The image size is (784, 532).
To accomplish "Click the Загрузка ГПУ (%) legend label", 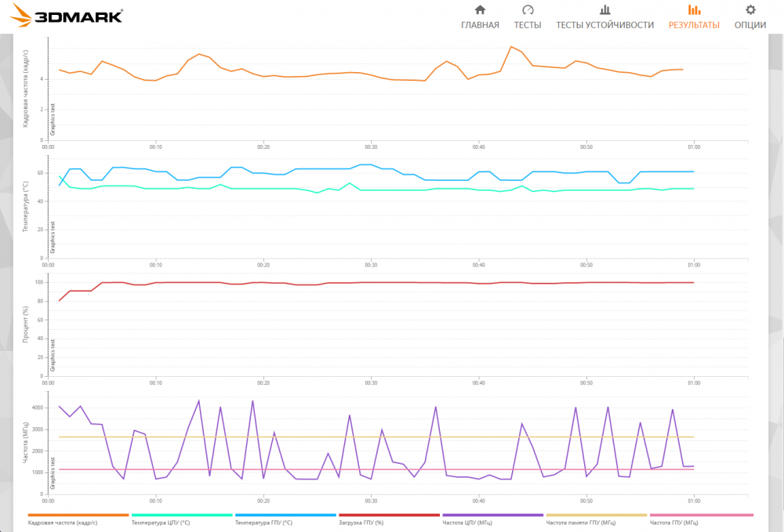I will (361, 523).
